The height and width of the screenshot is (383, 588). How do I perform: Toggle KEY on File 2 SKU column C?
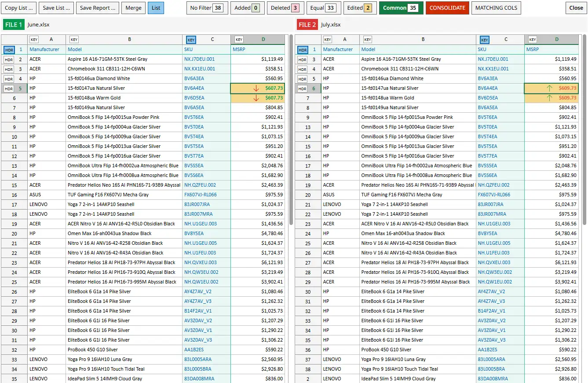(x=485, y=40)
